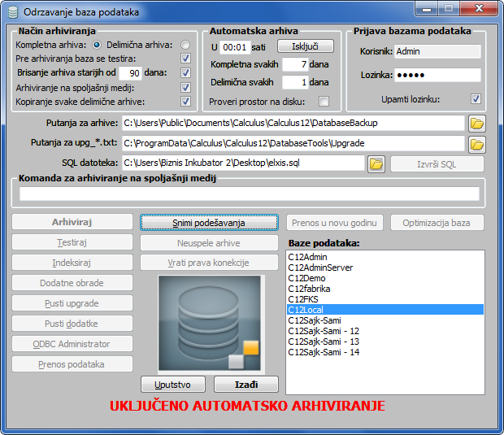Select C12FKS database
The height and width of the screenshot is (435, 504).
tap(385, 299)
